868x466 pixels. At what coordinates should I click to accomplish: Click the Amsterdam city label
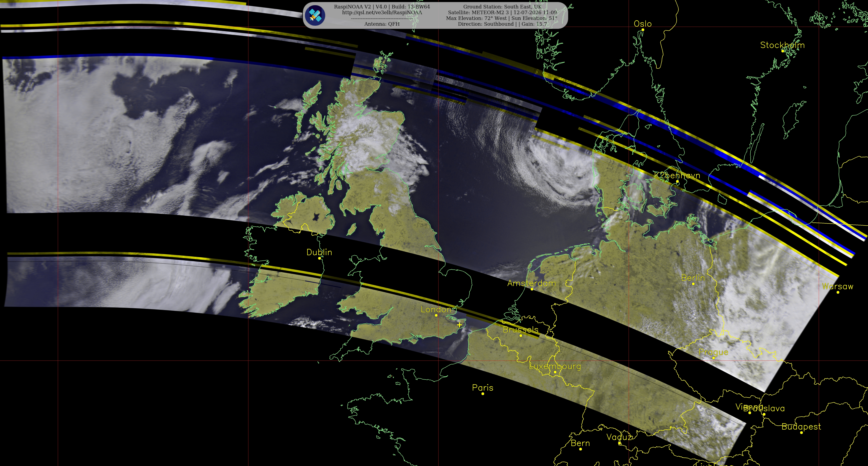click(531, 283)
